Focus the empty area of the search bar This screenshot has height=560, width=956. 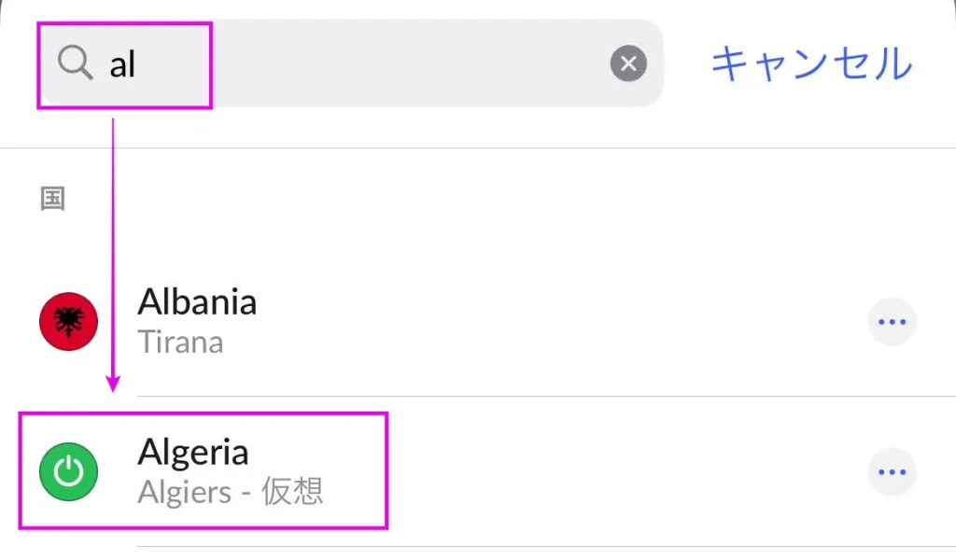409,63
